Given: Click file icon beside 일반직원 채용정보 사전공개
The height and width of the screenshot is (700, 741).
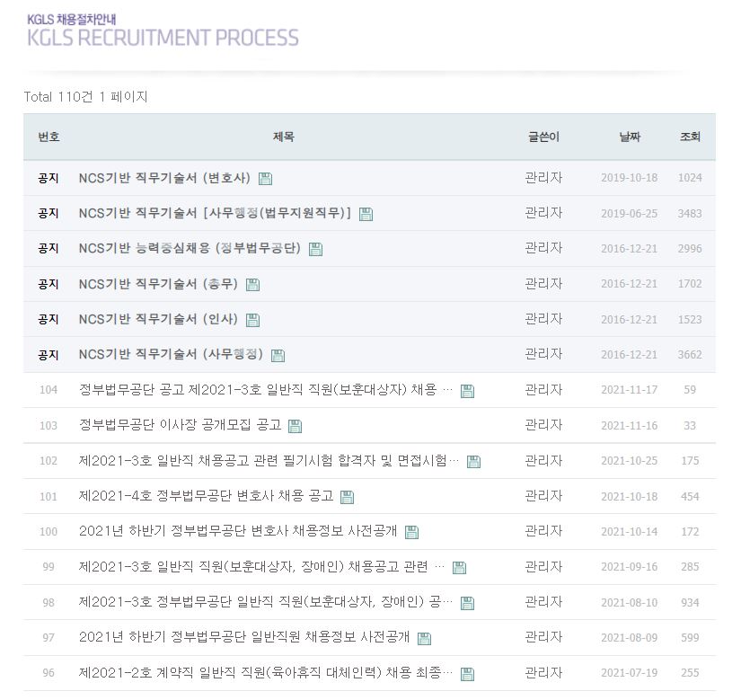Looking at the screenshot, I should (424, 639).
